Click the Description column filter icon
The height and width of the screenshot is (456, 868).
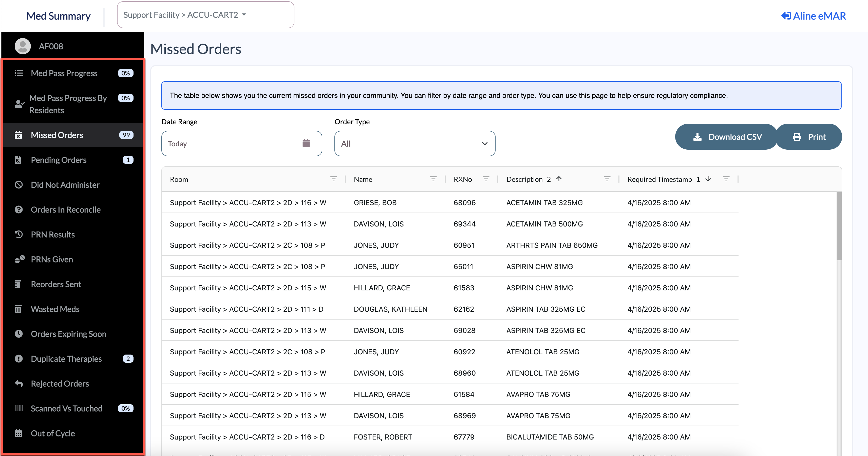pyautogui.click(x=607, y=179)
